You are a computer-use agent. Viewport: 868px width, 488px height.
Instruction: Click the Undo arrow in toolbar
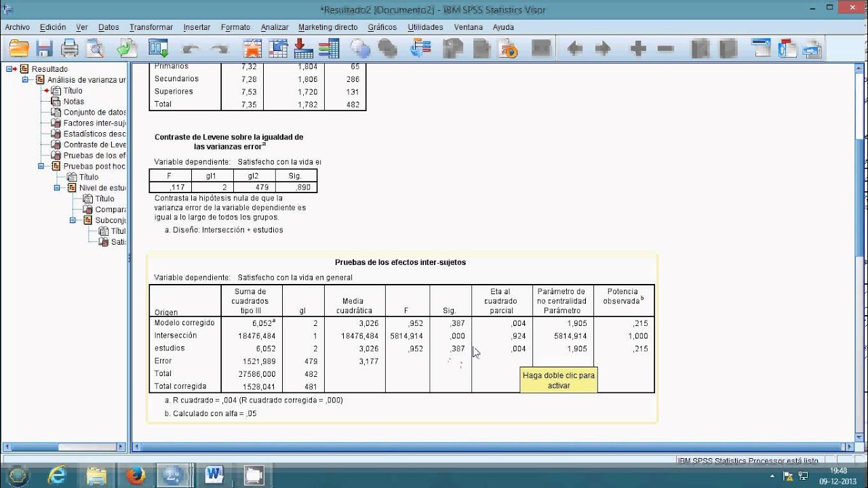191,49
